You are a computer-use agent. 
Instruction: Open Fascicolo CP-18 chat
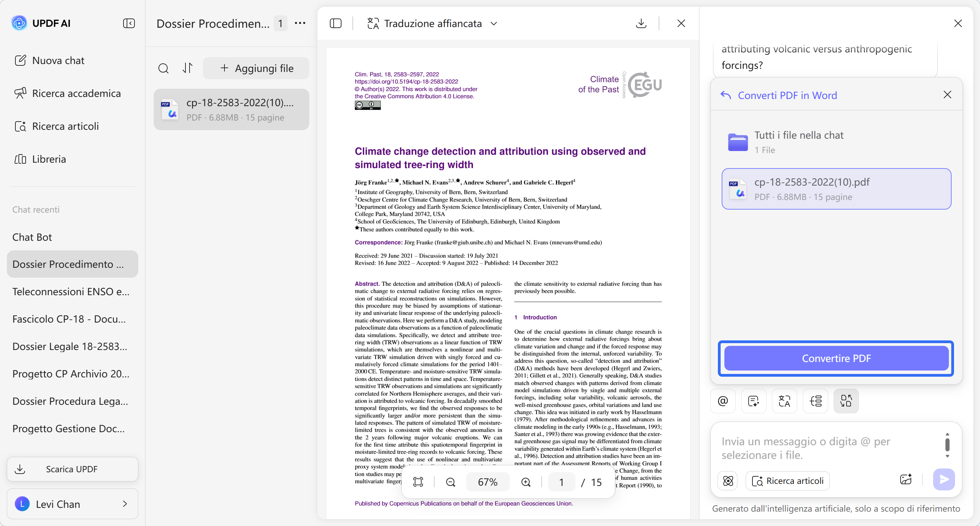(x=72, y=319)
